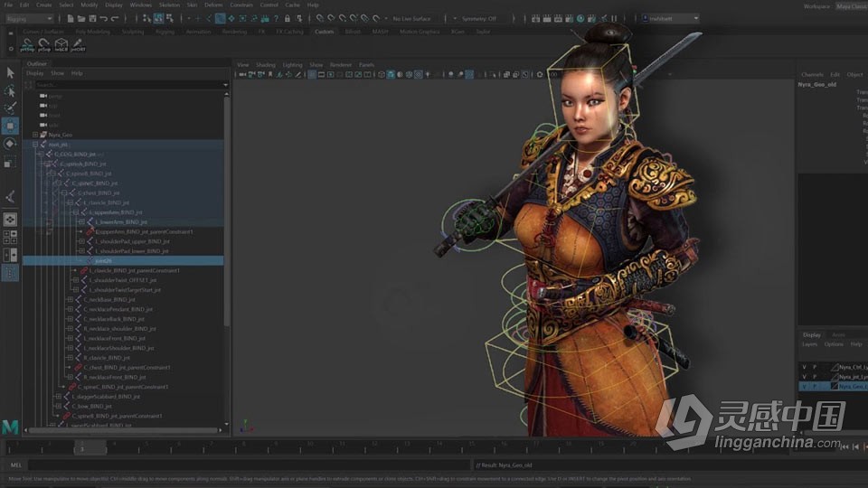The image size is (868, 488).
Task: Open the Rigging menu set dropdown
Action: pyautogui.click(x=29, y=19)
